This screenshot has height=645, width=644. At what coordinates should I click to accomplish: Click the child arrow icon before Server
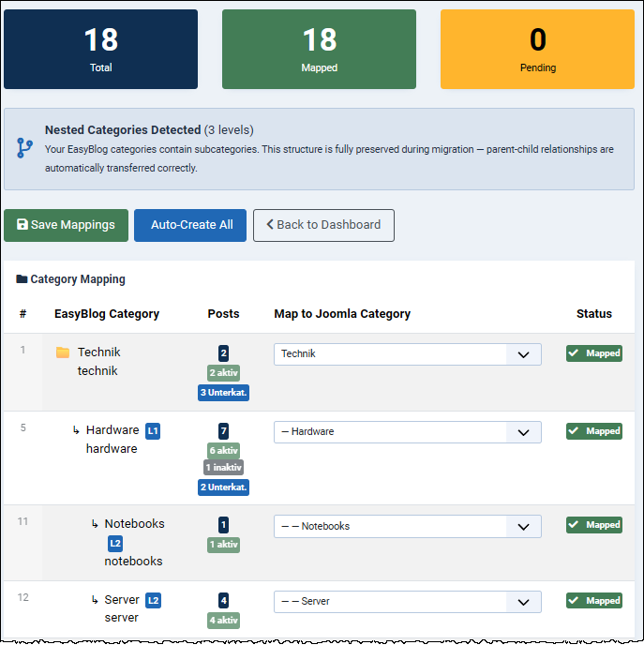[x=95, y=600]
